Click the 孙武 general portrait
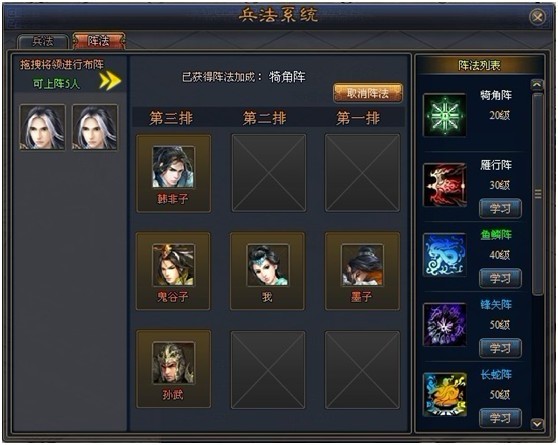558x445 pixels. click(x=174, y=363)
